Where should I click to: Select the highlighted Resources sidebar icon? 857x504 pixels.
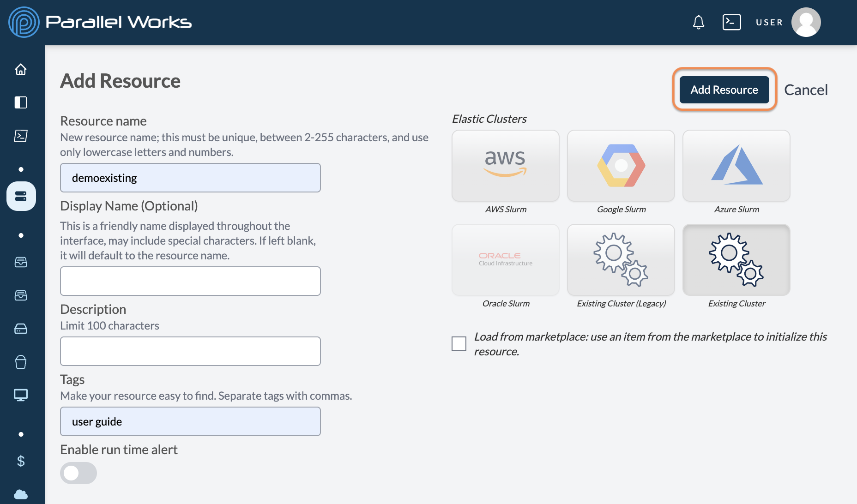pos(21,196)
